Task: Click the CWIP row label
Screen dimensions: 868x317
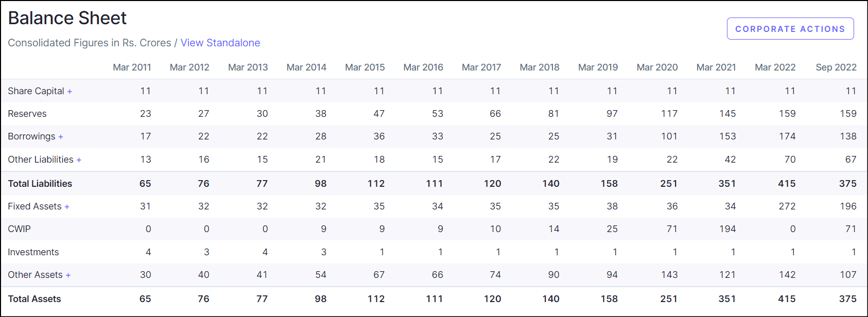Action: pos(20,229)
